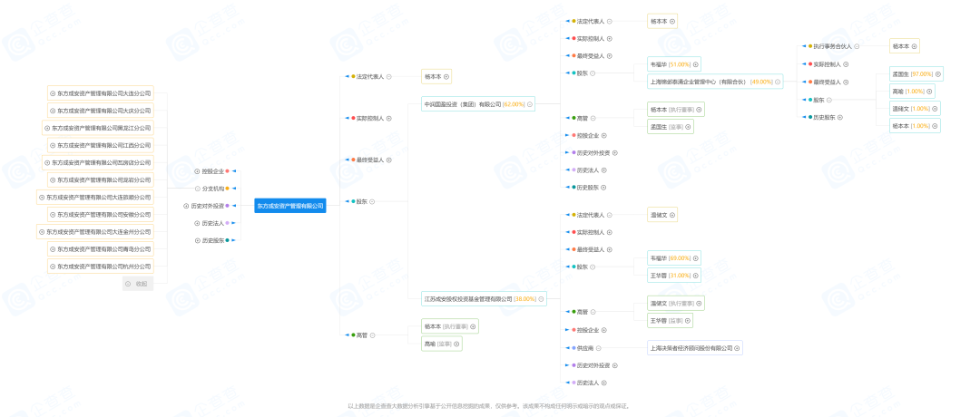
Task: Expand plus icon on 黑龙江分公司 node
Action: [x=47, y=128]
